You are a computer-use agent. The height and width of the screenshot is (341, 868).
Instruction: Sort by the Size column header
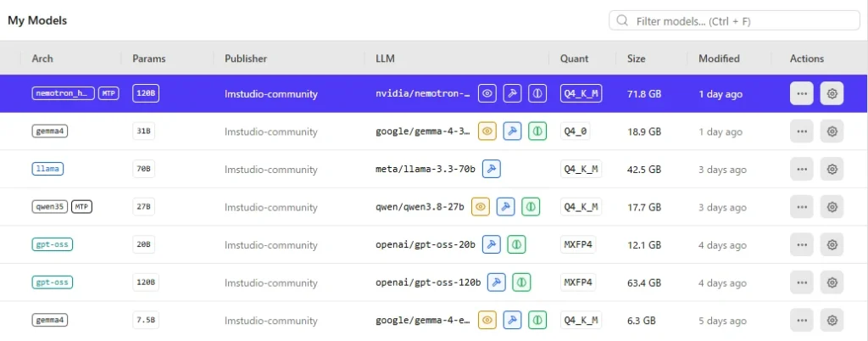tap(636, 59)
